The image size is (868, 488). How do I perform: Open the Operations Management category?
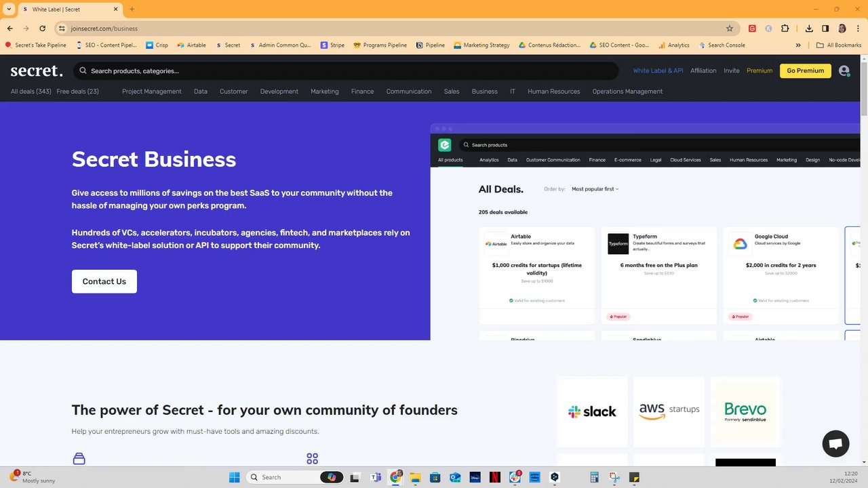(x=627, y=91)
